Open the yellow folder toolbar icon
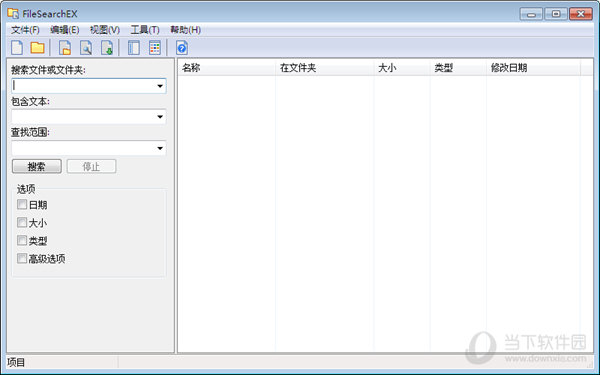 point(38,48)
